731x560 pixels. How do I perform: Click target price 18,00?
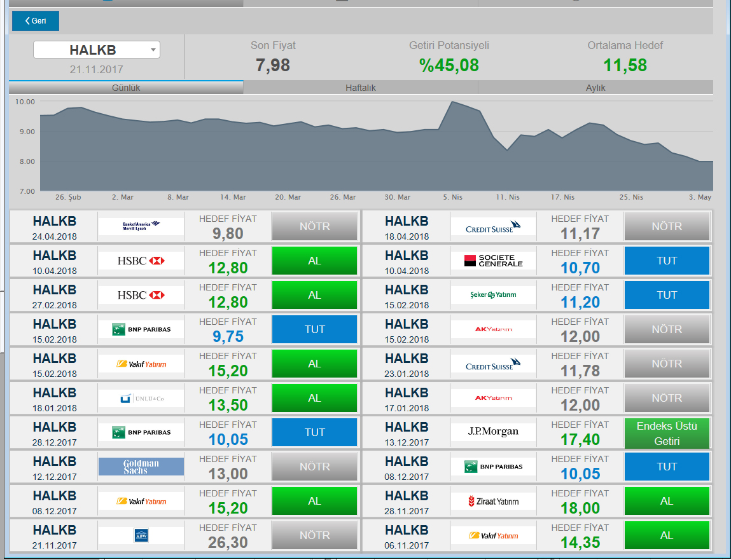[x=580, y=508]
